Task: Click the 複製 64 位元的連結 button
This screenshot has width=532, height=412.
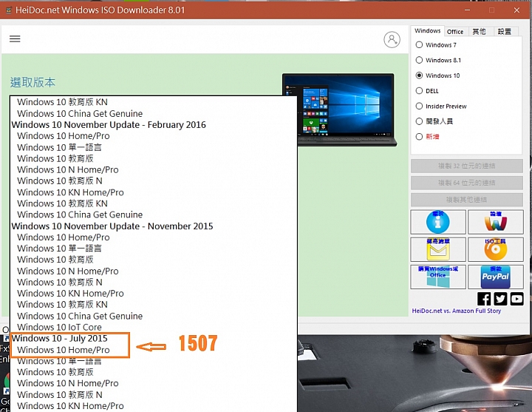Action: (x=466, y=183)
